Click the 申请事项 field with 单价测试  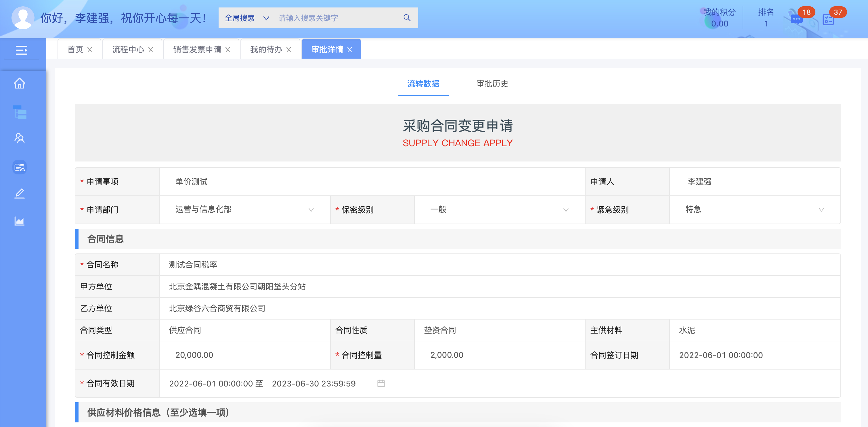[372, 182]
